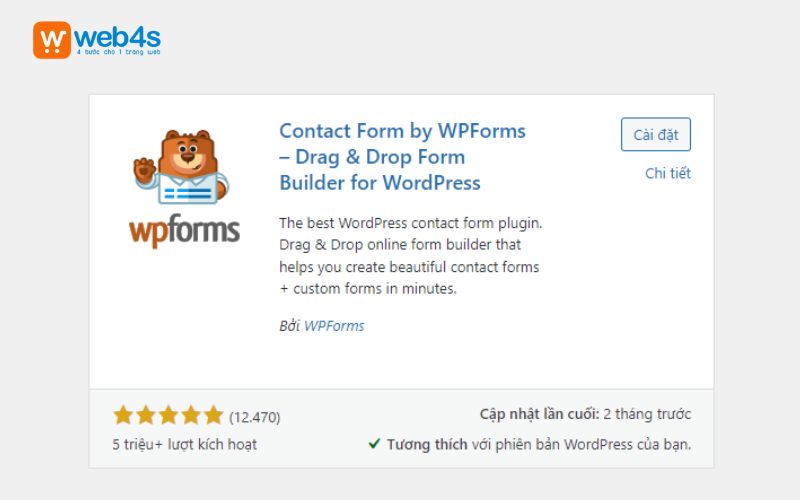Open the Chi tiết details link

click(x=667, y=173)
